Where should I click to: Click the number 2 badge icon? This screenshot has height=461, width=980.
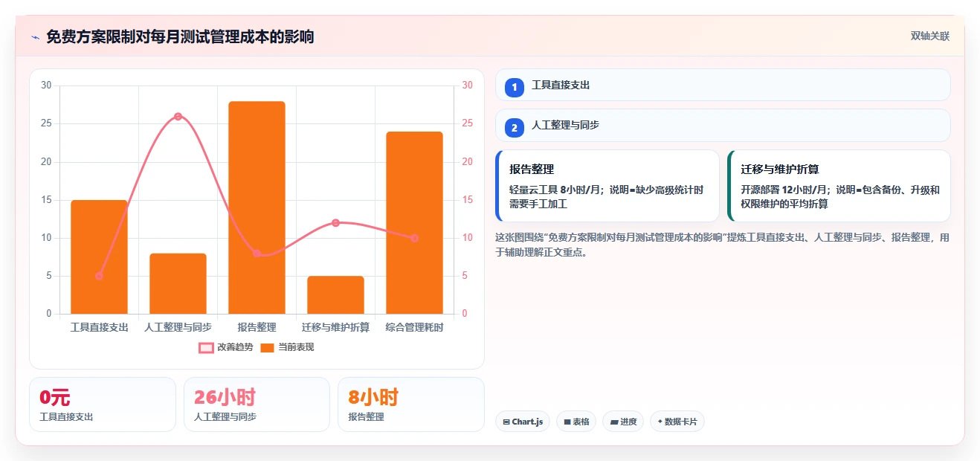[x=515, y=127]
